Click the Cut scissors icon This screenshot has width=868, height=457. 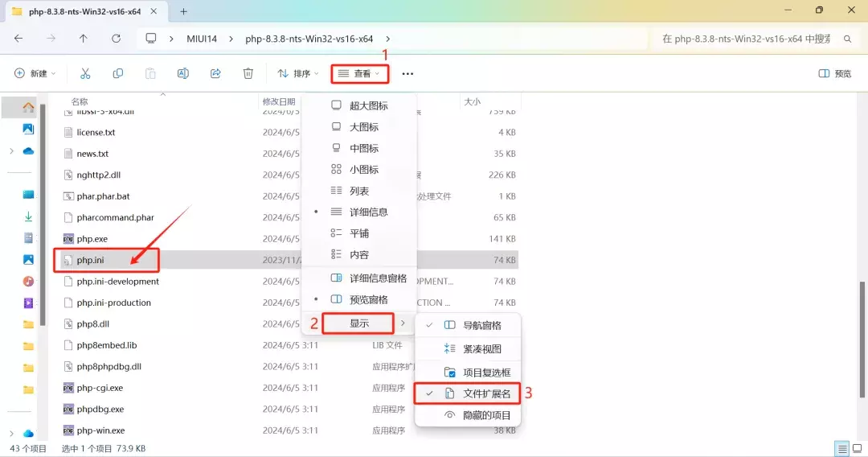click(x=85, y=73)
